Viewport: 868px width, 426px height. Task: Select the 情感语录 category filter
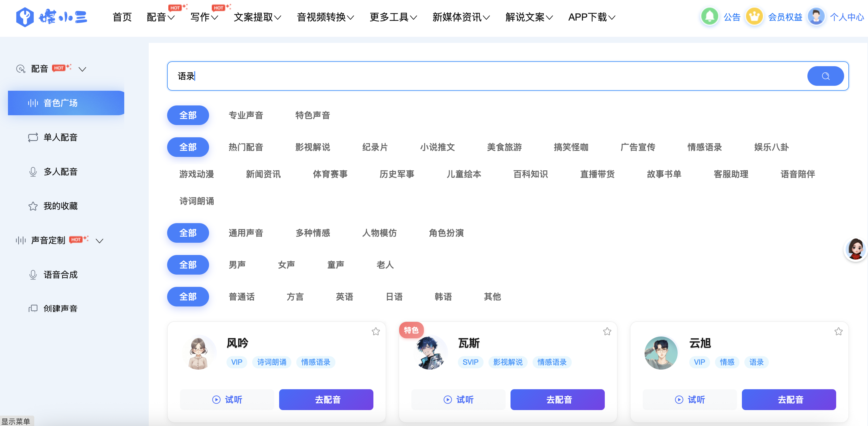click(x=704, y=147)
